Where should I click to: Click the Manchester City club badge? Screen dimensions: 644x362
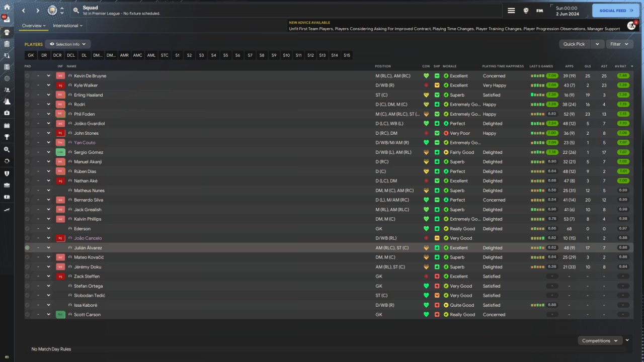[52, 11]
